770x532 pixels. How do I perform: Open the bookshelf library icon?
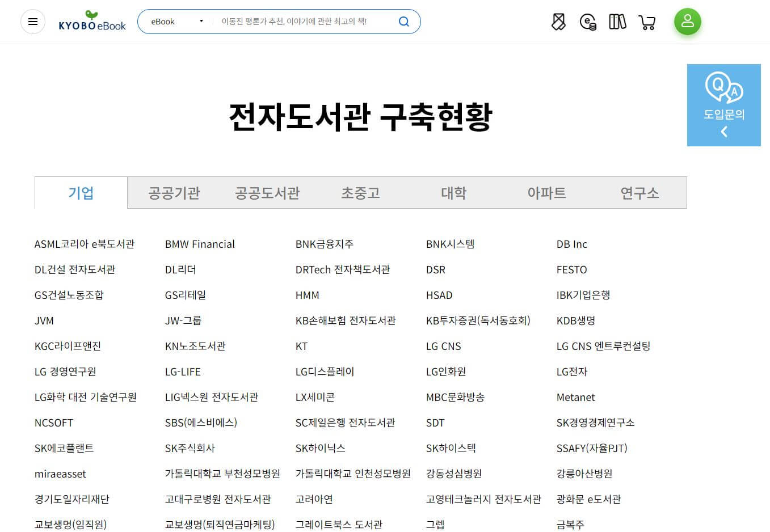[x=617, y=22]
